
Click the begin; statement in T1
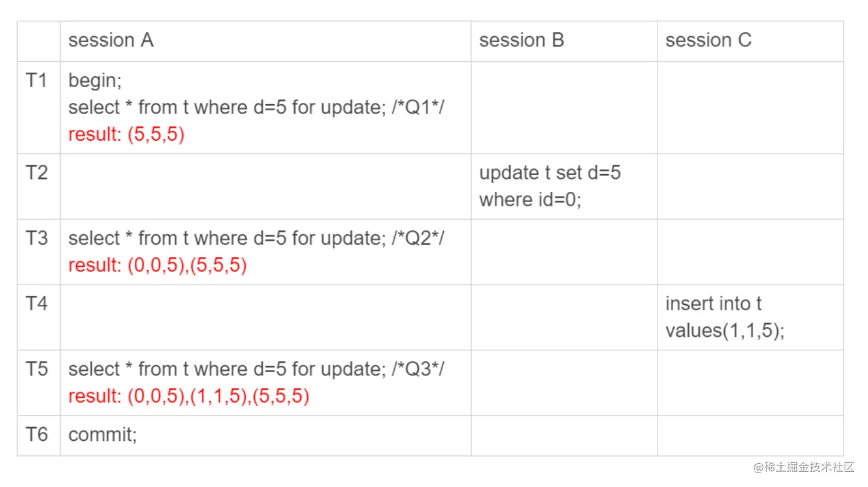point(95,81)
